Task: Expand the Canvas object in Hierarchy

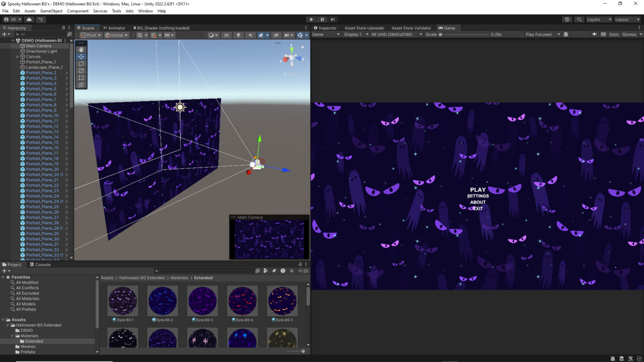Action: [18, 57]
